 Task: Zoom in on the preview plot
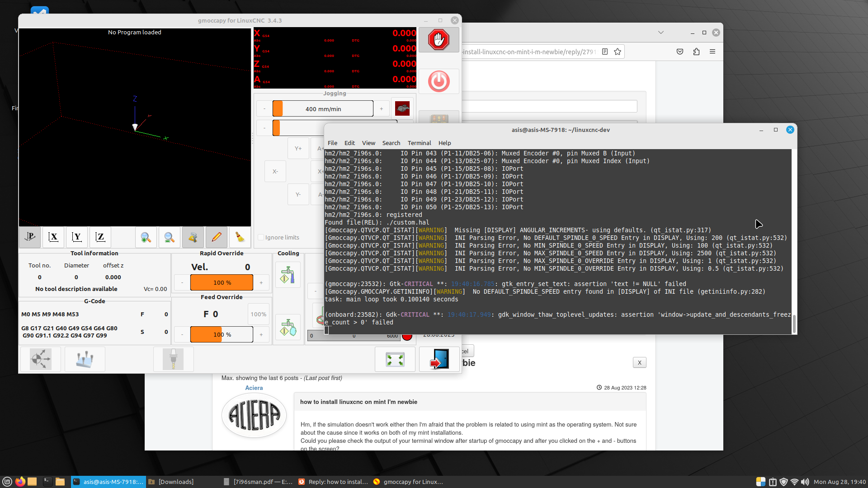coord(146,237)
